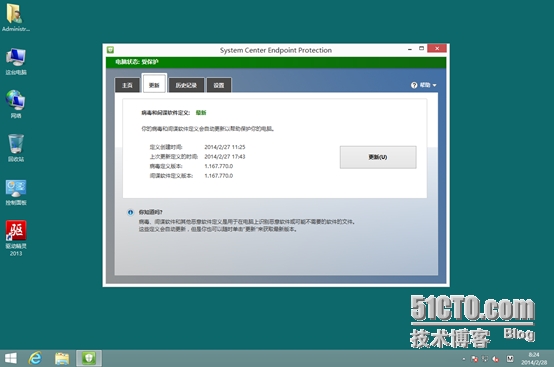The width and height of the screenshot is (554, 367).
Task: Click the System Center Endpoint Protection title text
Action: coord(276,50)
